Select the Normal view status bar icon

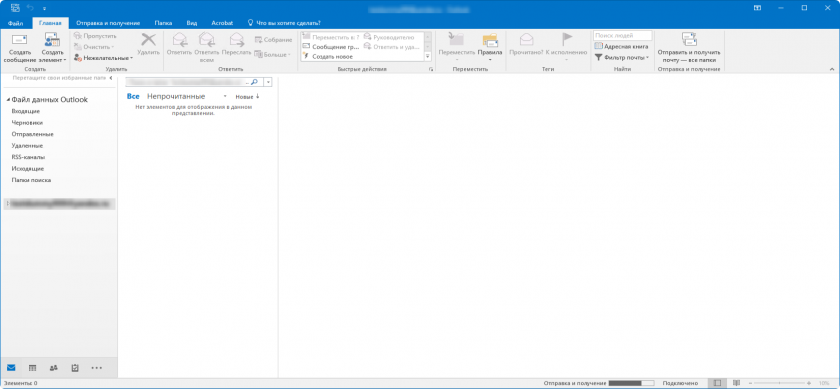pos(718,384)
